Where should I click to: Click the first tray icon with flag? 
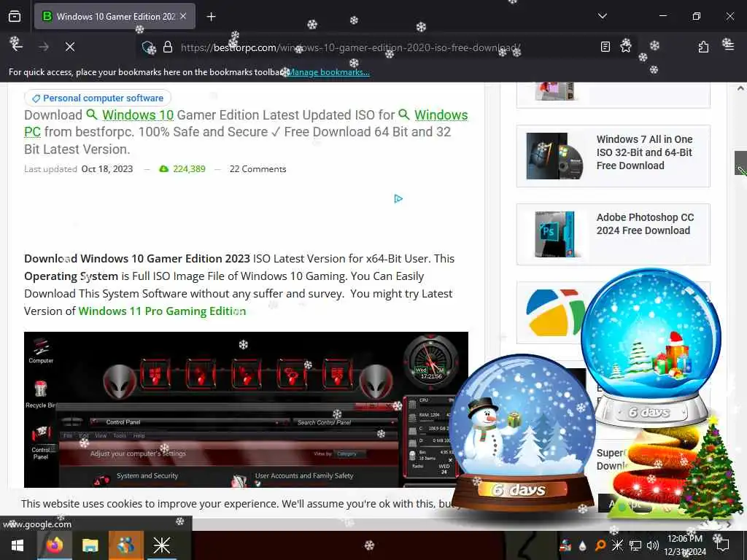click(x=565, y=545)
